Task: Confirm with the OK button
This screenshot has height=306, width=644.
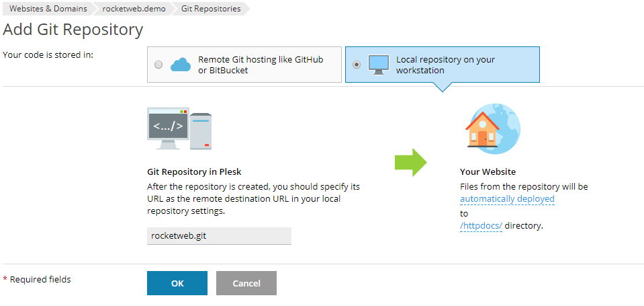Action: (x=177, y=283)
